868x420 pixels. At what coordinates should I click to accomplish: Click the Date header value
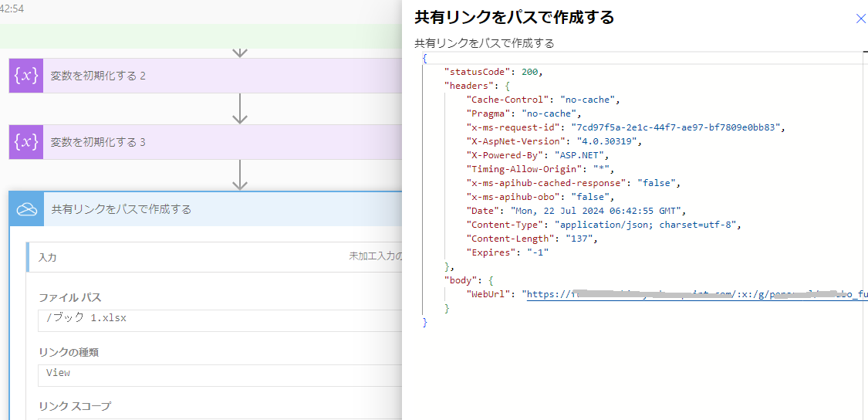point(594,211)
